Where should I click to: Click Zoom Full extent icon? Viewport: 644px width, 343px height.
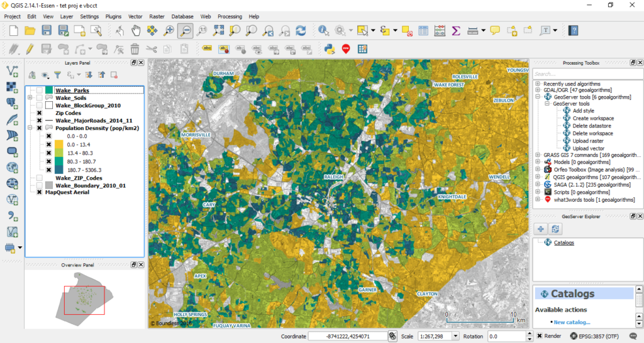(218, 30)
